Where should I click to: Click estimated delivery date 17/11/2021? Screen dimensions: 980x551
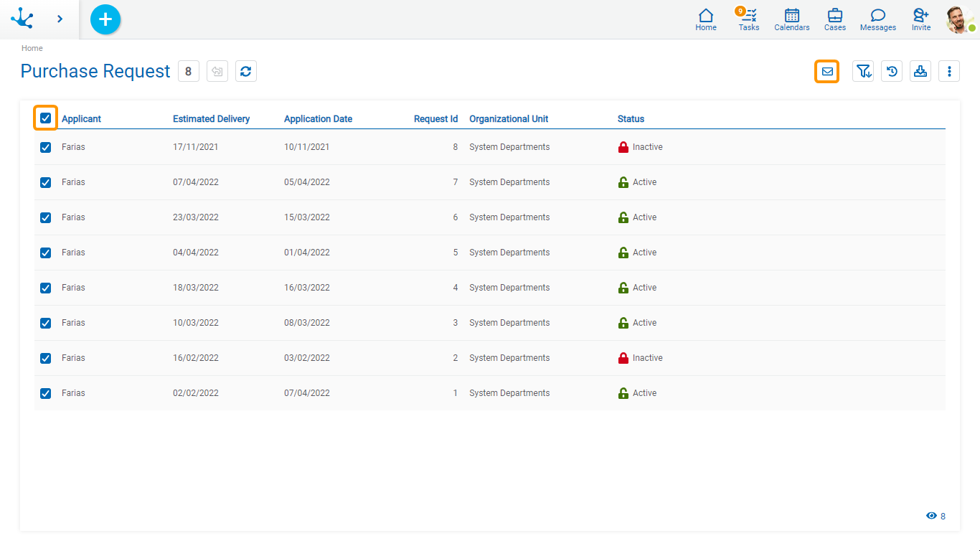coord(196,147)
